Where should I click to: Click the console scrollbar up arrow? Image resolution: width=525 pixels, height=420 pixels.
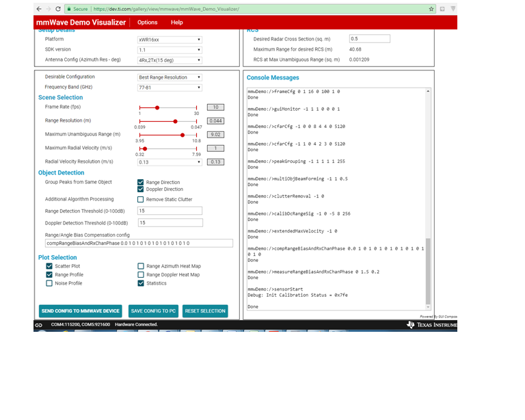[x=428, y=91]
